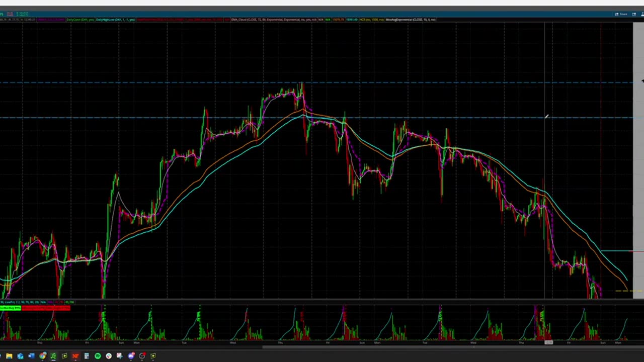Click the green label in lower study panel
This screenshot has width=644, height=362.
click(11, 308)
